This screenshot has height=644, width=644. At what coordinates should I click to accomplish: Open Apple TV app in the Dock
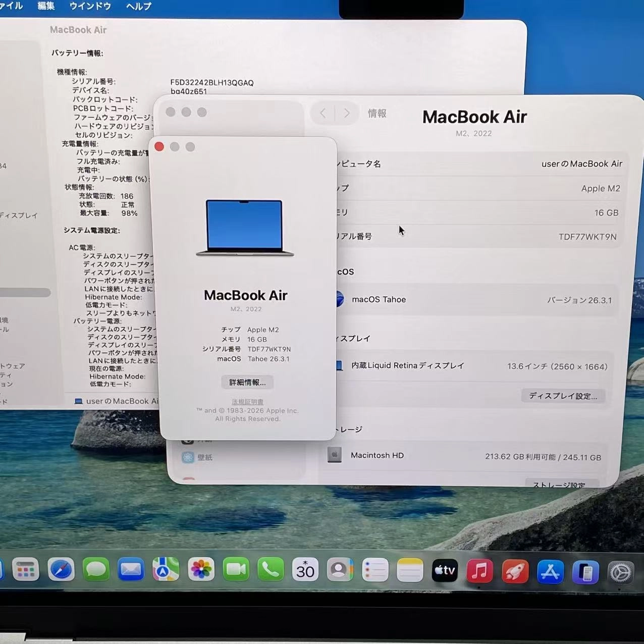(x=445, y=571)
